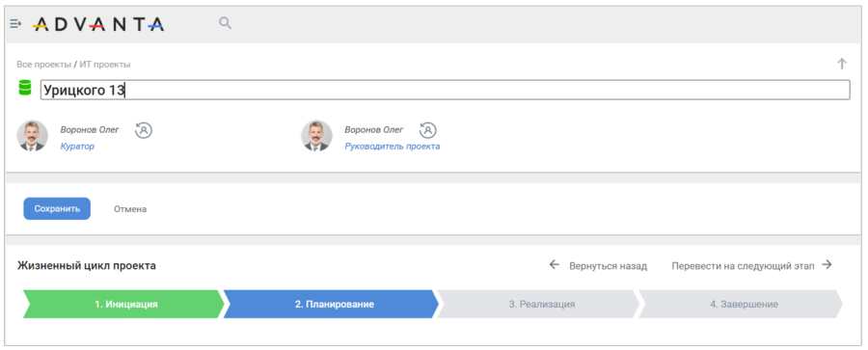Viewport: 868px width, 350px height.
Task: Open search with the magnifier icon
Action: click(x=226, y=23)
